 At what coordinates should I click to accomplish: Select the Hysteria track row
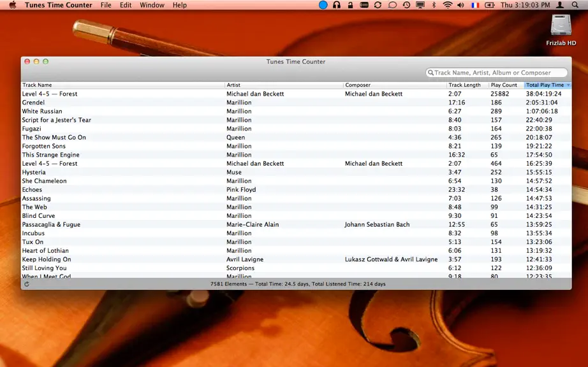(297, 172)
